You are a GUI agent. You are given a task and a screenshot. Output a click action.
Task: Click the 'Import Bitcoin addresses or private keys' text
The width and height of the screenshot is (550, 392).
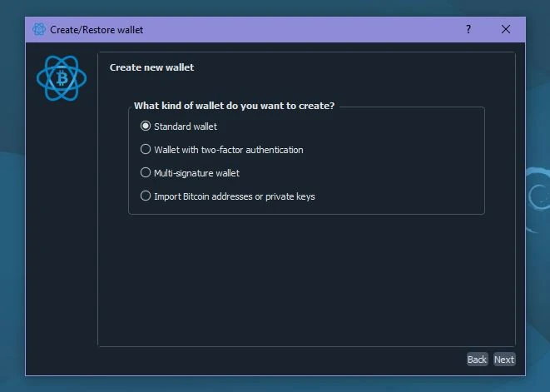tap(235, 196)
